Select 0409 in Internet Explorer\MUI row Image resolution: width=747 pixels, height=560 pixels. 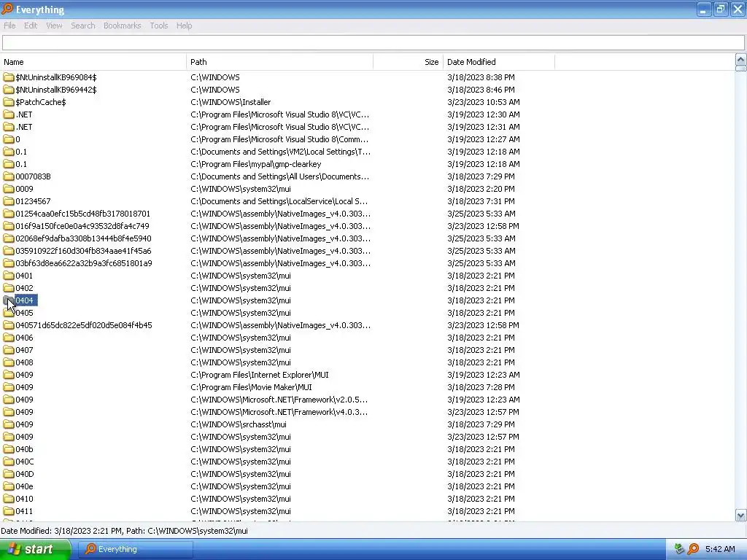[x=24, y=375]
